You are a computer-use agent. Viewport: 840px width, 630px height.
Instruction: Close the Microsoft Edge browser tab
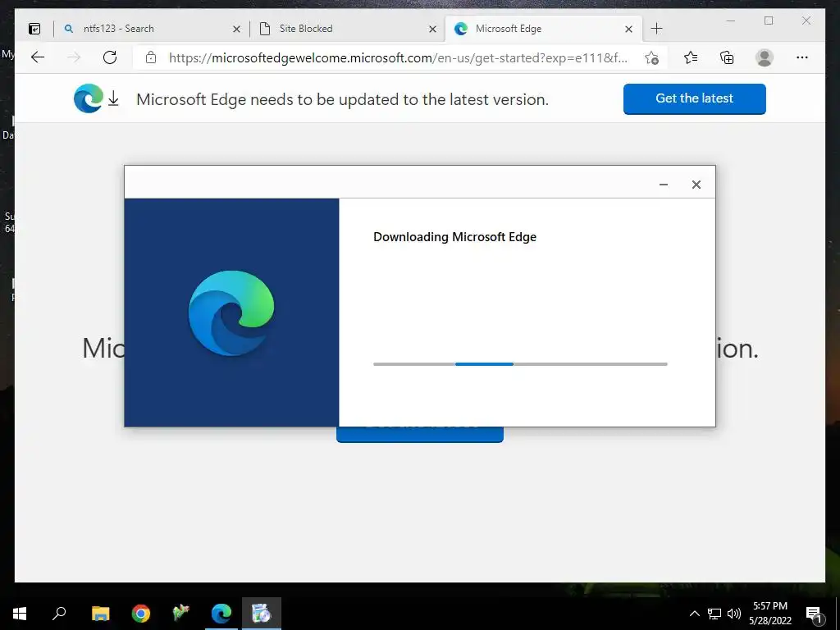[x=629, y=29]
